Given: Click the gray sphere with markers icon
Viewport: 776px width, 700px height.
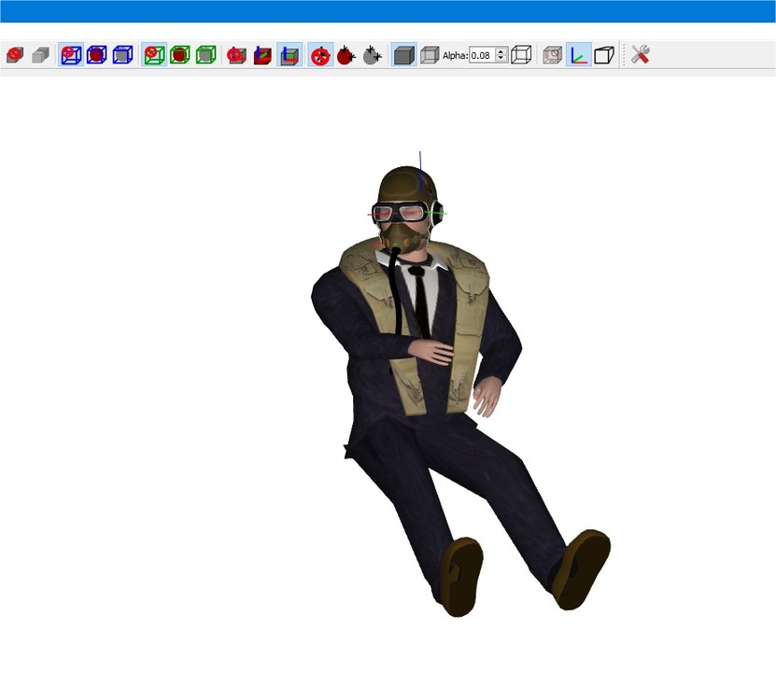Looking at the screenshot, I should click(x=372, y=55).
